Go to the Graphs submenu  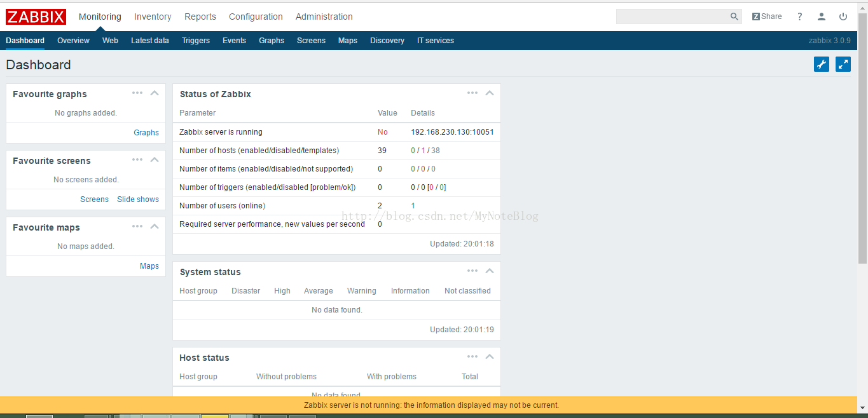pos(272,41)
